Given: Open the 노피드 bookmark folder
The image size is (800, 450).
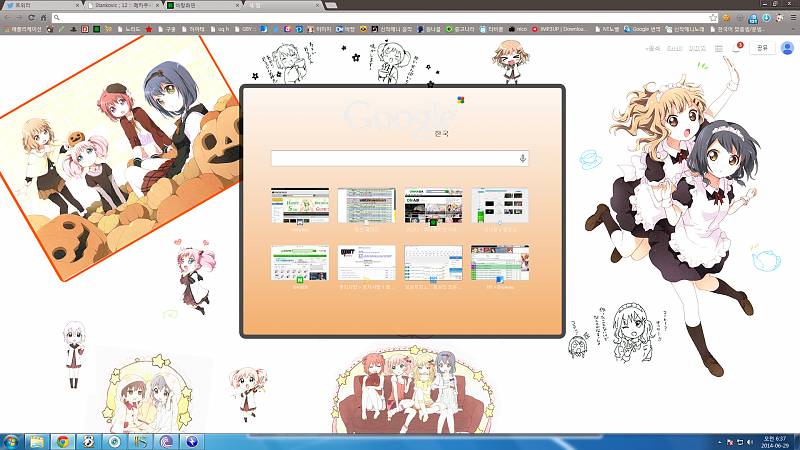Looking at the screenshot, I should click(131, 30).
